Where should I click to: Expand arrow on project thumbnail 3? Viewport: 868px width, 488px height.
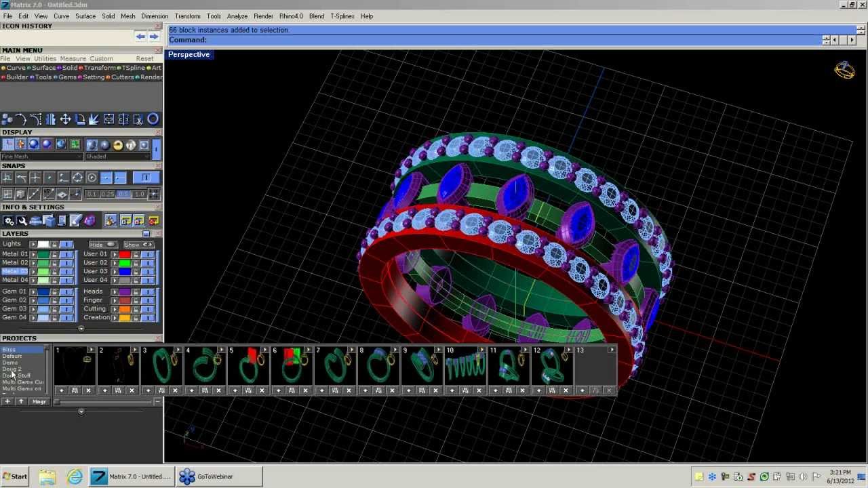click(178, 350)
